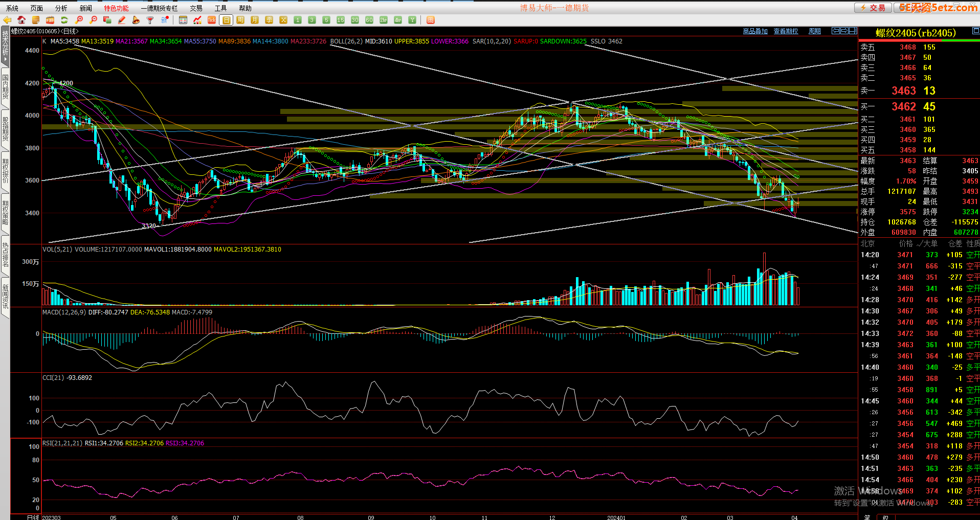
Task: Click the red pencil drawing tool icon
Action: coord(122,20)
